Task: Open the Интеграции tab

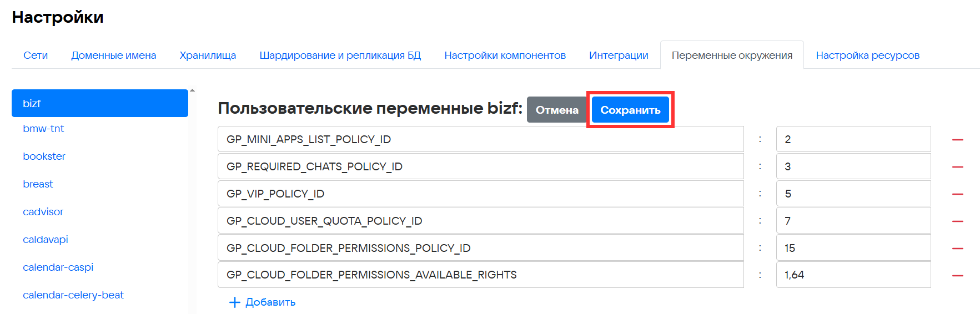Action: [619, 55]
